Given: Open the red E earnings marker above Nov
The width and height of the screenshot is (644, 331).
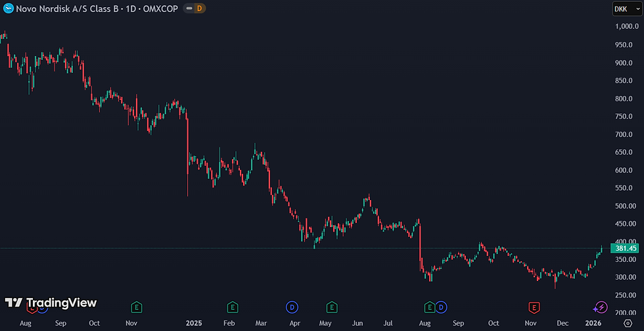Looking at the screenshot, I should tap(534, 307).
